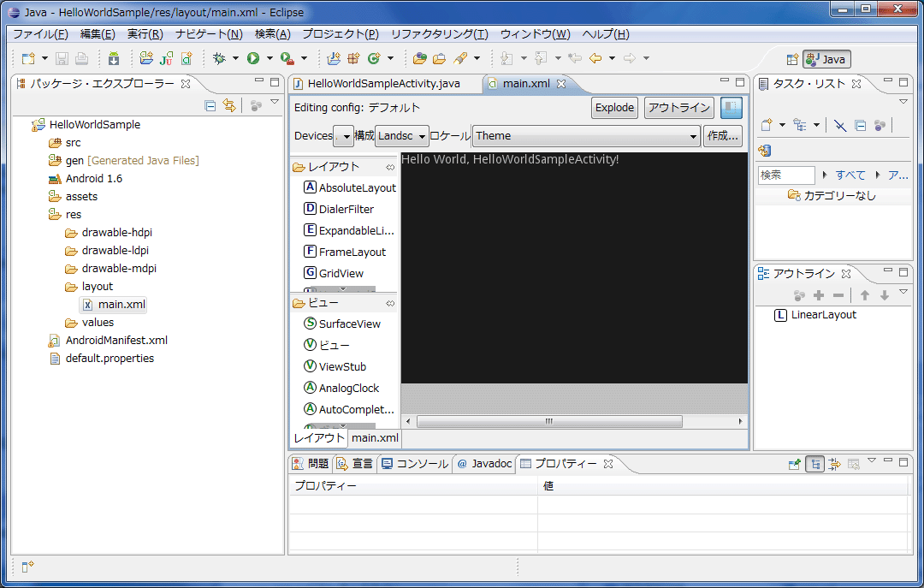This screenshot has width=924, height=588.
Task: Open the New wizard dropdown arrow
Action: click(44, 58)
